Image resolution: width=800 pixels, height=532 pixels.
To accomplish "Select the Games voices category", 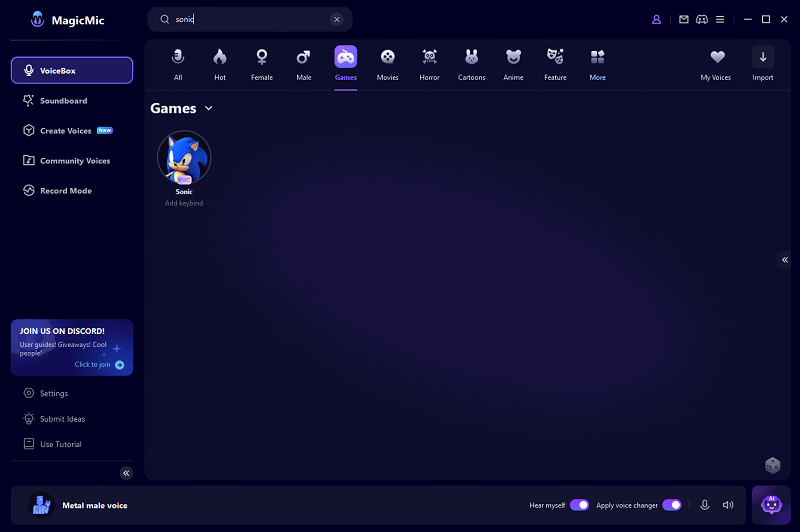I will [x=345, y=64].
